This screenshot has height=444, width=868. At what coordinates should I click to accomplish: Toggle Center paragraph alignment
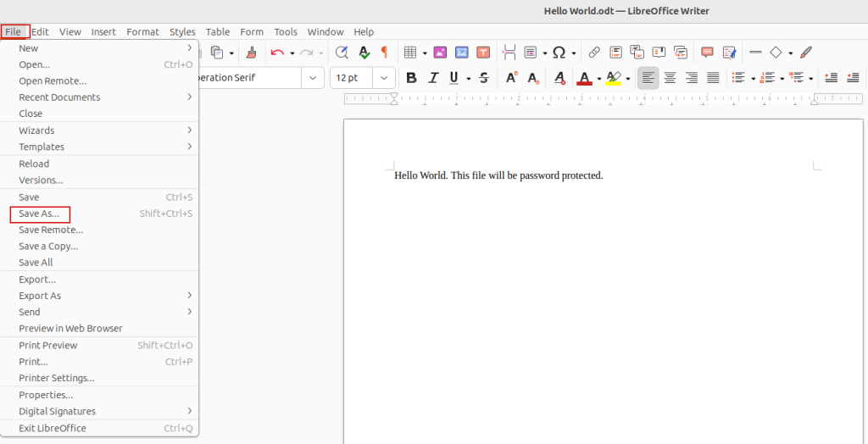click(670, 78)
